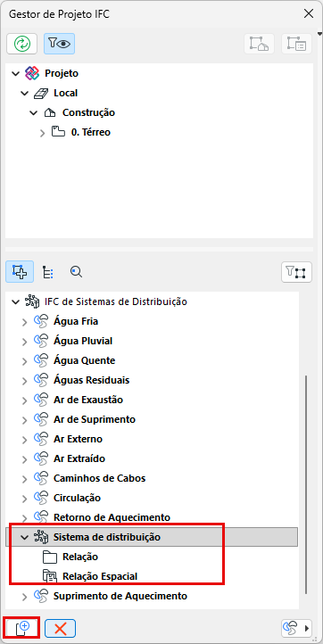Select the Sistema de distribuição row label
The height and width of the screenshot is (644, 323).
[107, 537]
